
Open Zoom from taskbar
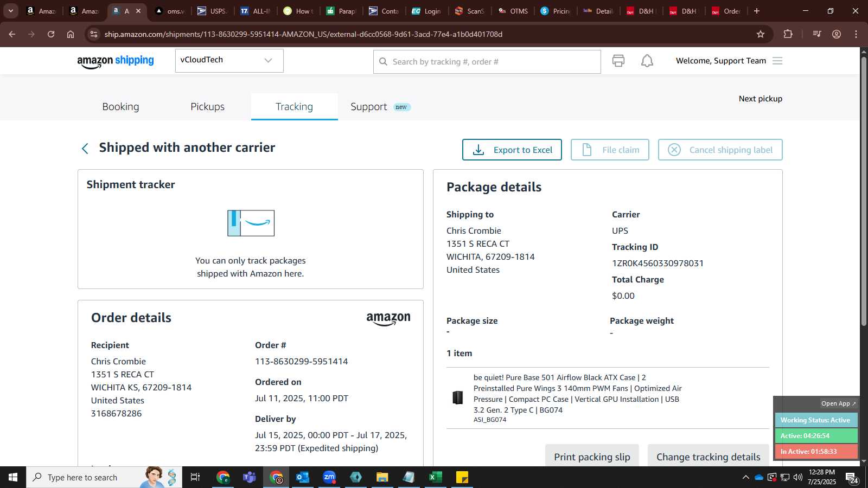(329, 477)
